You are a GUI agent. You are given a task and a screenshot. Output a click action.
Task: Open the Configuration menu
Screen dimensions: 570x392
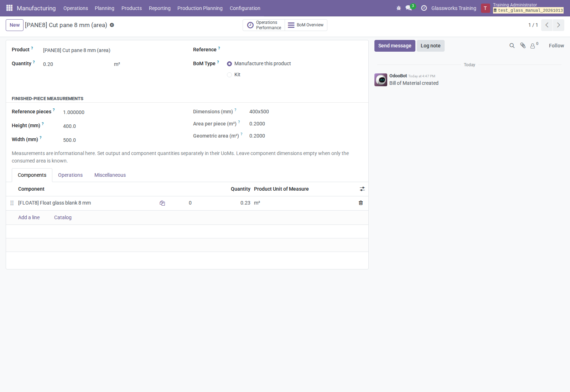pyautogui.click(x=245, y=8)
